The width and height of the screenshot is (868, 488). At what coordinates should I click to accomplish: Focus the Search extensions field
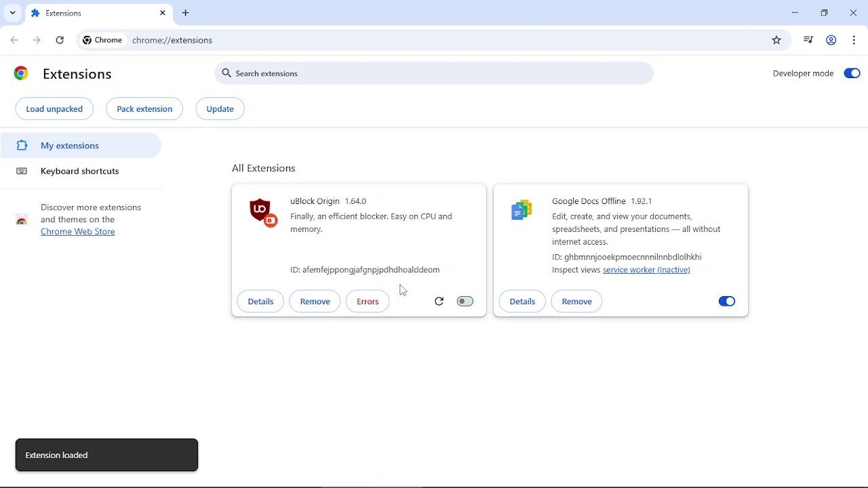(434, 73)
